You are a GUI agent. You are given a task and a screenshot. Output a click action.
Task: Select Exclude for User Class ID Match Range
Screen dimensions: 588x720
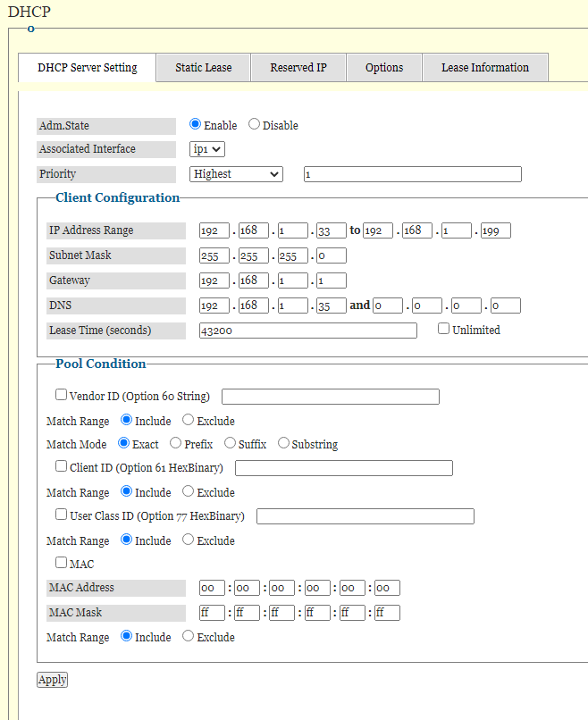point(188,540)
